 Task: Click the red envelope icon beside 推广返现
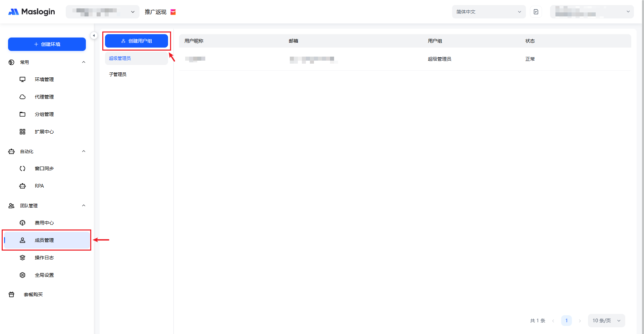pyautogui.click(x=173, y=12)
